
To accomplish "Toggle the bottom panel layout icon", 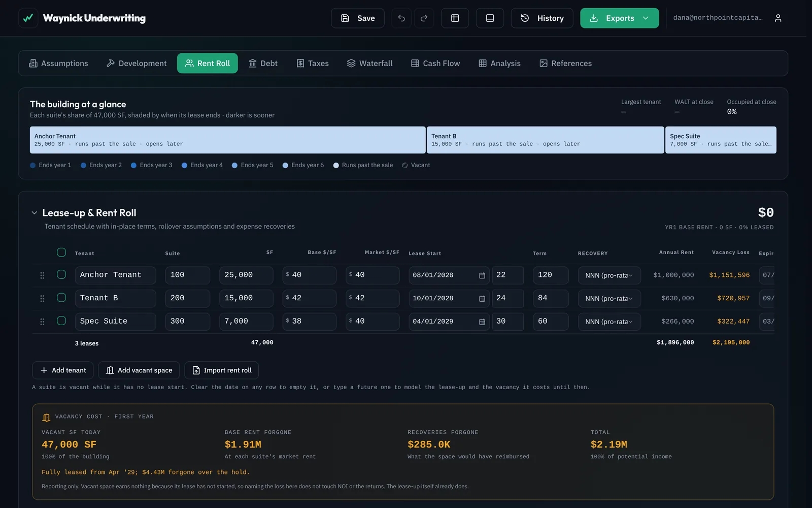I will [490, 18].
